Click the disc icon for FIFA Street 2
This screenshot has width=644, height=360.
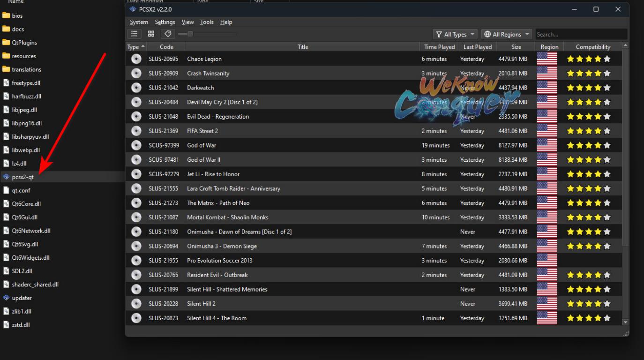[136, 131]
